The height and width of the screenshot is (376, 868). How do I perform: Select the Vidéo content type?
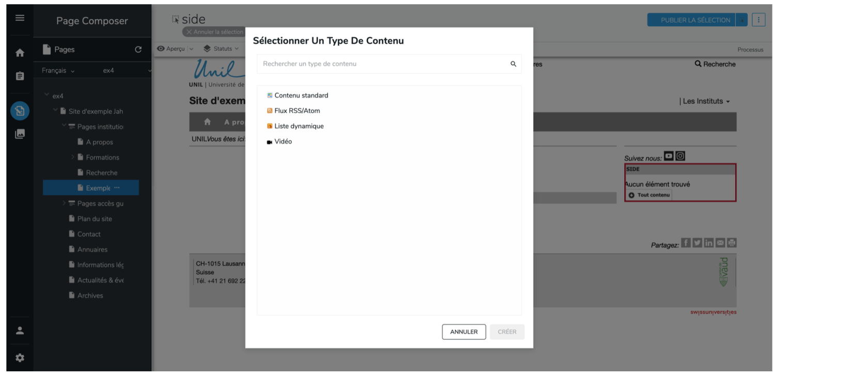(x=283, y=142)
